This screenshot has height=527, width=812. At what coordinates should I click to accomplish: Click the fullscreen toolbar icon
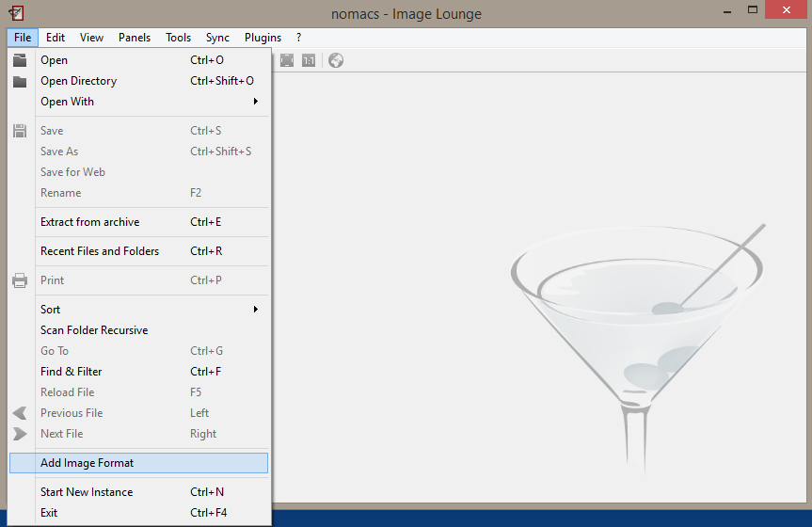coord(287,60)
